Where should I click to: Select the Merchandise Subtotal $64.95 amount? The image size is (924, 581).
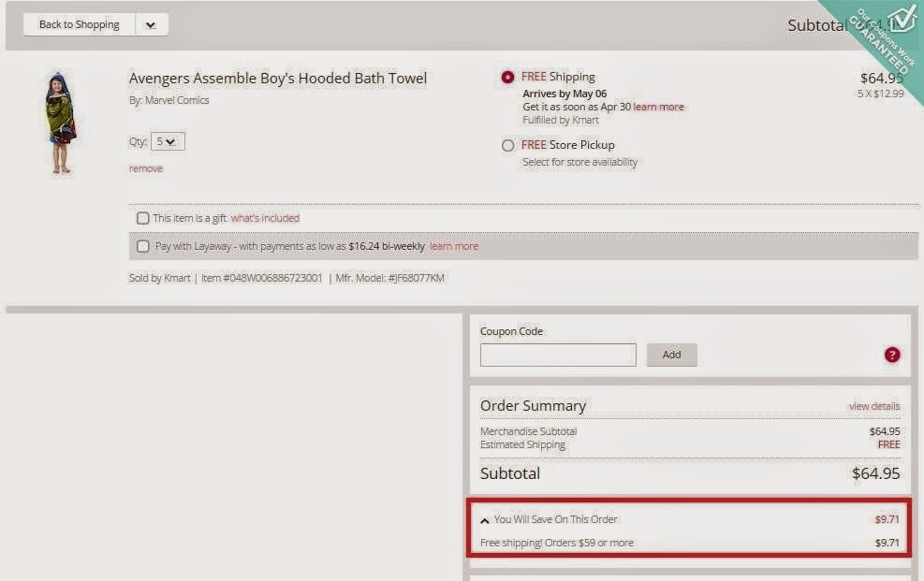[885, 431]
